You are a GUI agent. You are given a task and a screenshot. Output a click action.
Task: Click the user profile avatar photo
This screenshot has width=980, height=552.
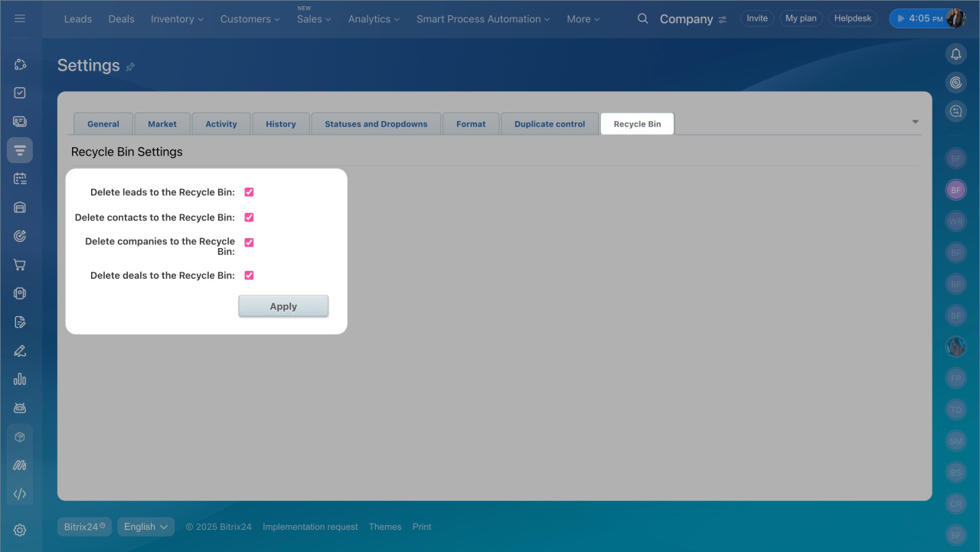955,18
